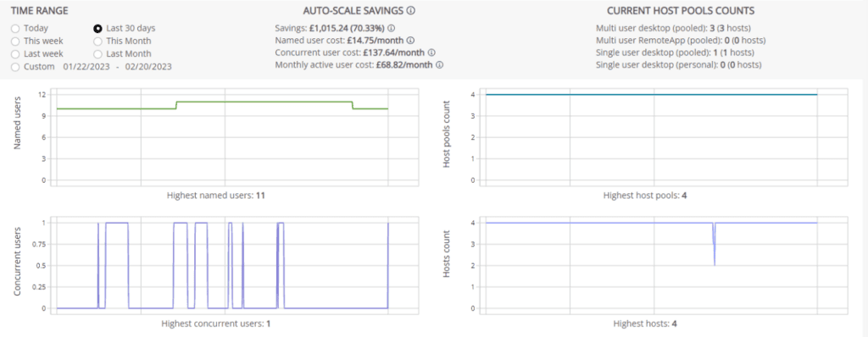
Task: Click the Concurrent users chart
Action: pos(223,265)
